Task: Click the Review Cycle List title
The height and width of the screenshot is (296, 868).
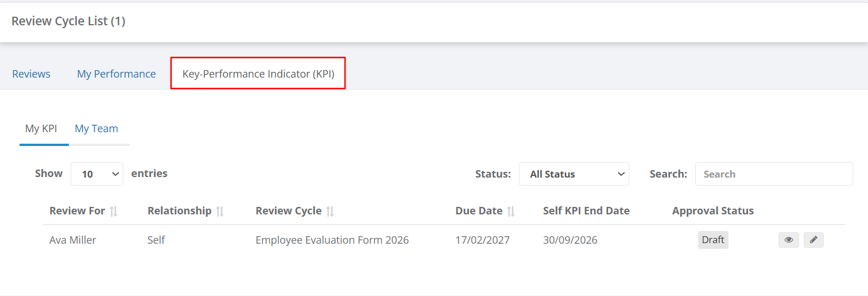Action: pos(68,21)
